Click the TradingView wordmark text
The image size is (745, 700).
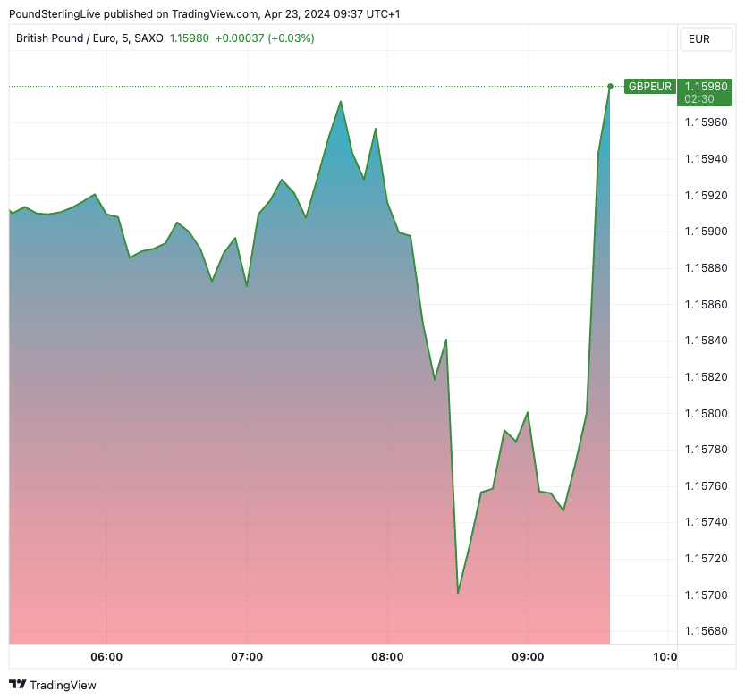pyautogui.click(x=63, y=686)
